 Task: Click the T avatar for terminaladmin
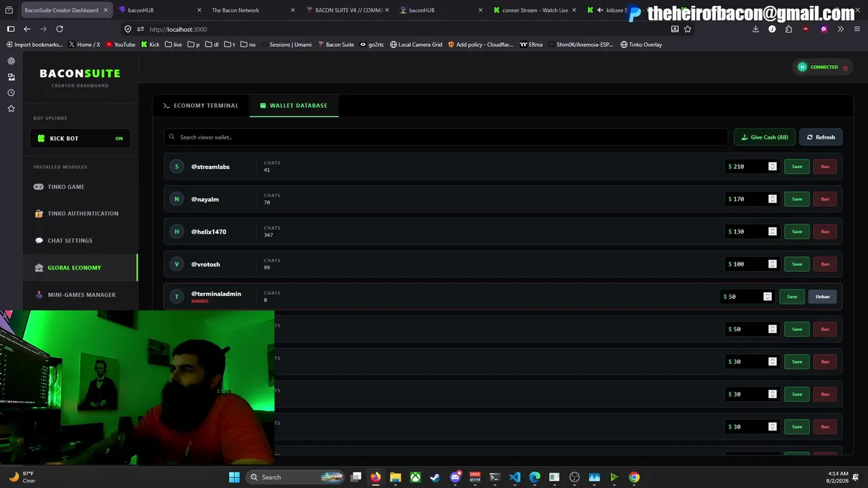pyautogui.click(x=177, y=297)
